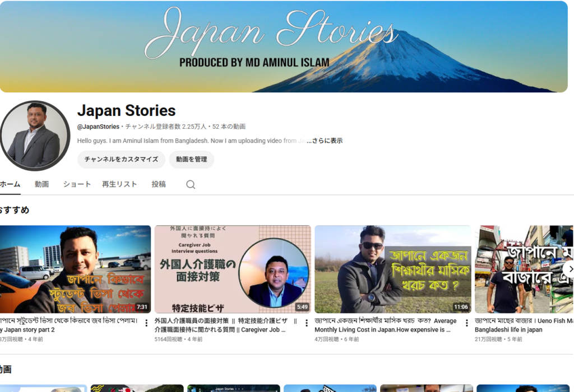Switch to the ホーム tab
The height and width of the screenshot is (392, 574).
pyautogui.click(x=10, y=184)
